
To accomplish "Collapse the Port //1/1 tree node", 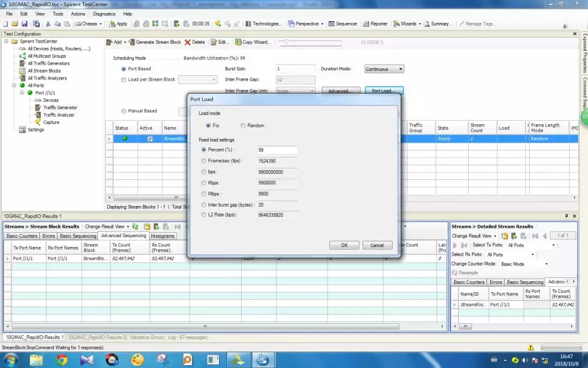I will tap(22, 93).
